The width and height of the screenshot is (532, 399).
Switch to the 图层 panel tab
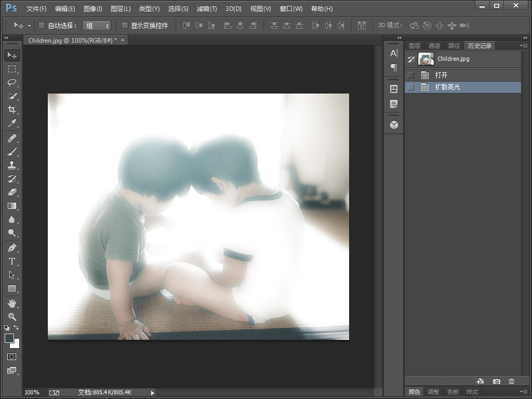(414, 46)
